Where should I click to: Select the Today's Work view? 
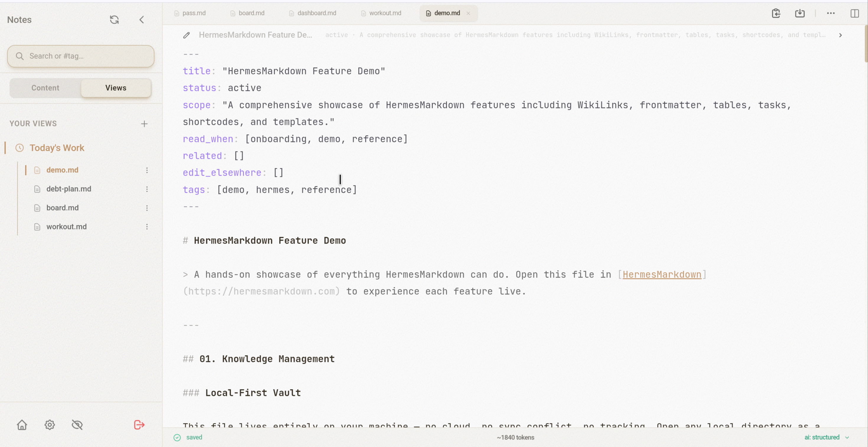click(x=57, y=148)
